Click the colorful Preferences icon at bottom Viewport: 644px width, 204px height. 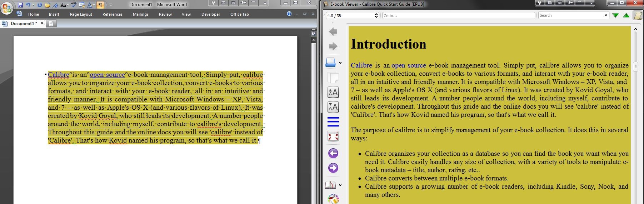pyautogui.click(x=333, y=199)
